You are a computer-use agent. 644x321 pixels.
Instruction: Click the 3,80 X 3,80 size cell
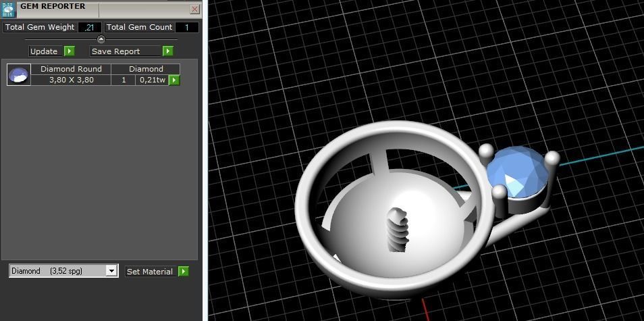(71, 80)
